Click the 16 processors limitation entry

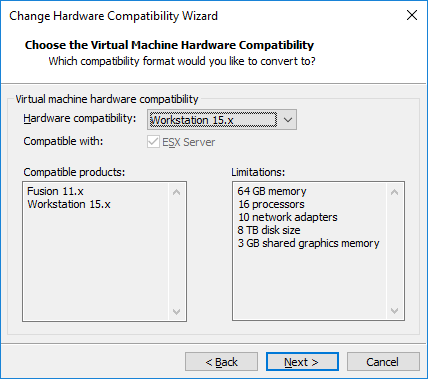[x=271, y=204]
